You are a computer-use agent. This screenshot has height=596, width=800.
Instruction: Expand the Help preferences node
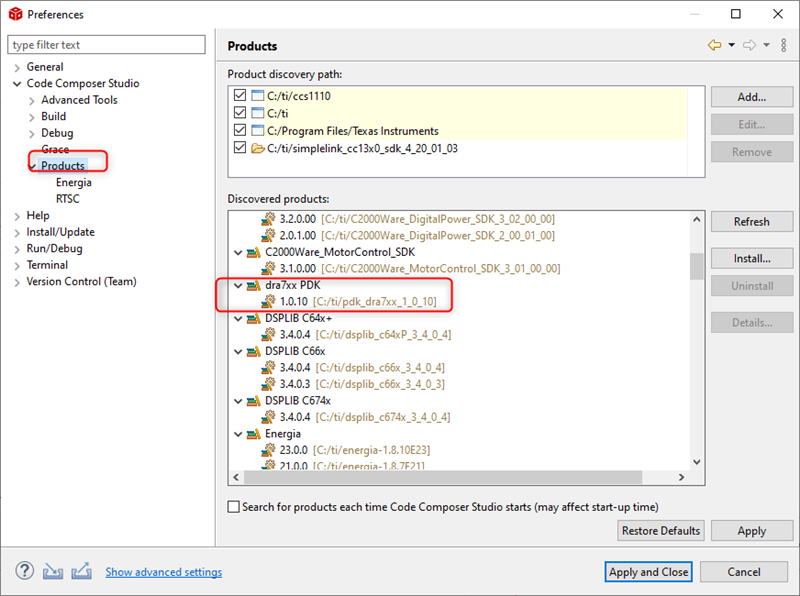pos(17,216)
